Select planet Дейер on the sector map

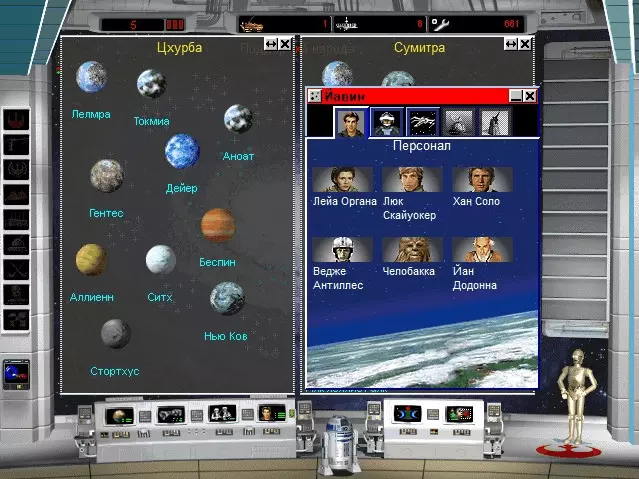(x=182, y=152)
